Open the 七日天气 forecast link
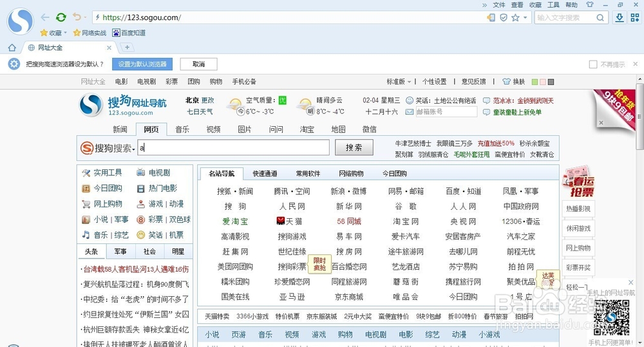This screenshot has width=644, height=347. [x=200, y=112]
